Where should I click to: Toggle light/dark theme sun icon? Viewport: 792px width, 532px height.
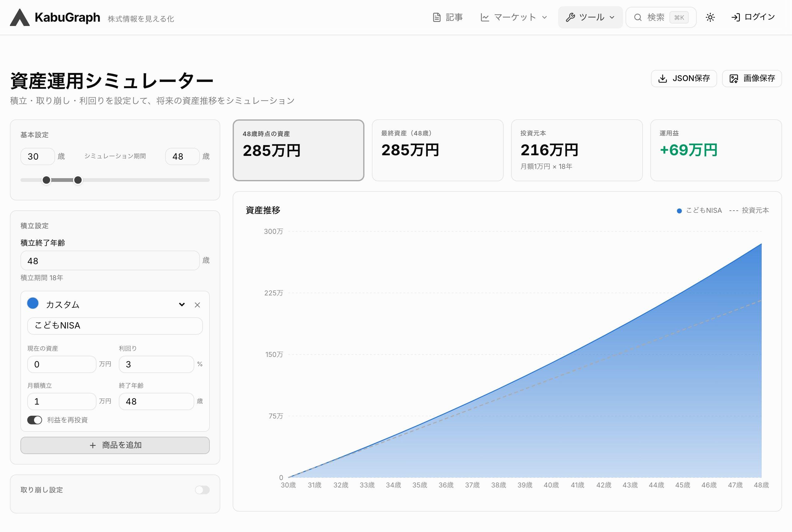point(710,17)
